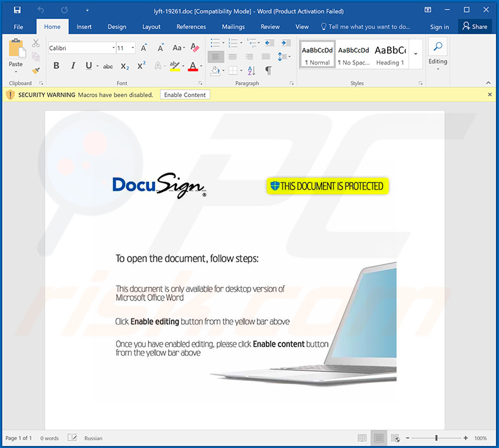The height and width of the screenshot is (448, 499).
Task: Open Change Case Aa dropdown
Action: (x=179, y=48)
